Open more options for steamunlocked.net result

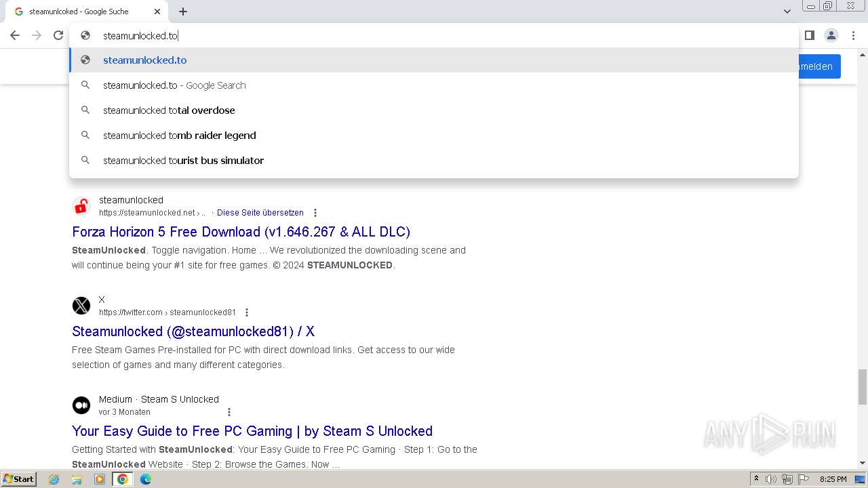[x=315, y=213]
